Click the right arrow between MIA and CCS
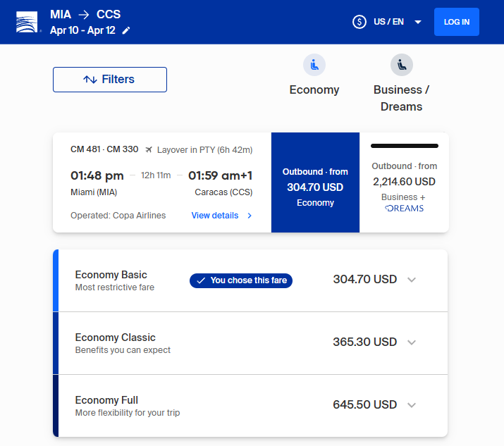Image resolution: width=504 pixels, height=446 pixels. 84,15
